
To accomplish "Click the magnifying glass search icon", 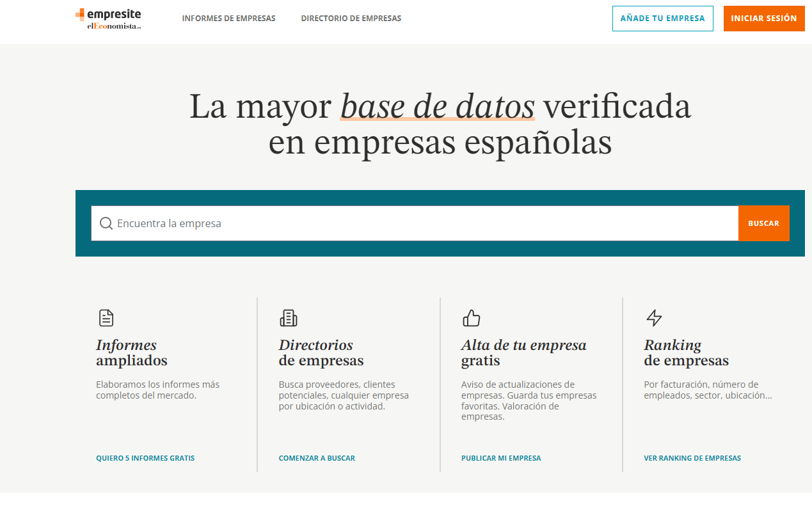I will point(106,223).
